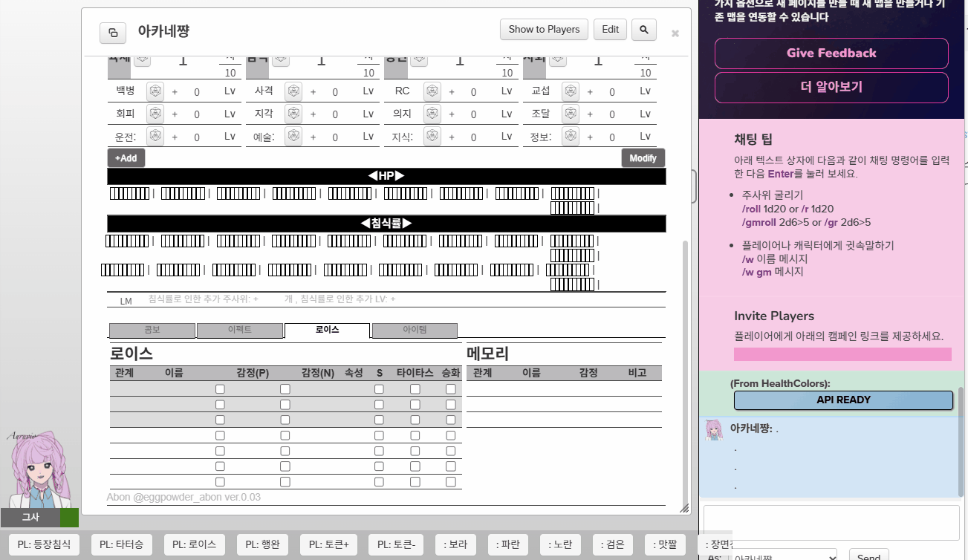
Task: Click the RC roll dice icon
Action: 432,91
